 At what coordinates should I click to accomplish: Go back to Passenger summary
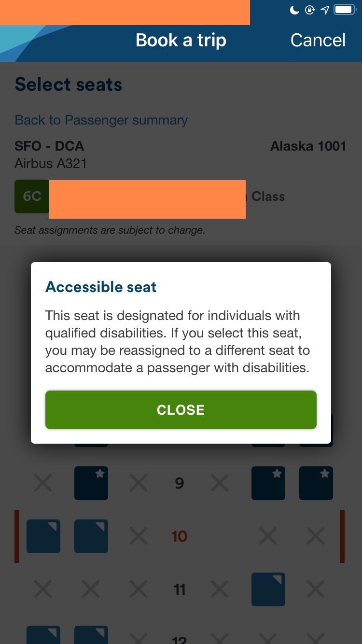point(101,120)
